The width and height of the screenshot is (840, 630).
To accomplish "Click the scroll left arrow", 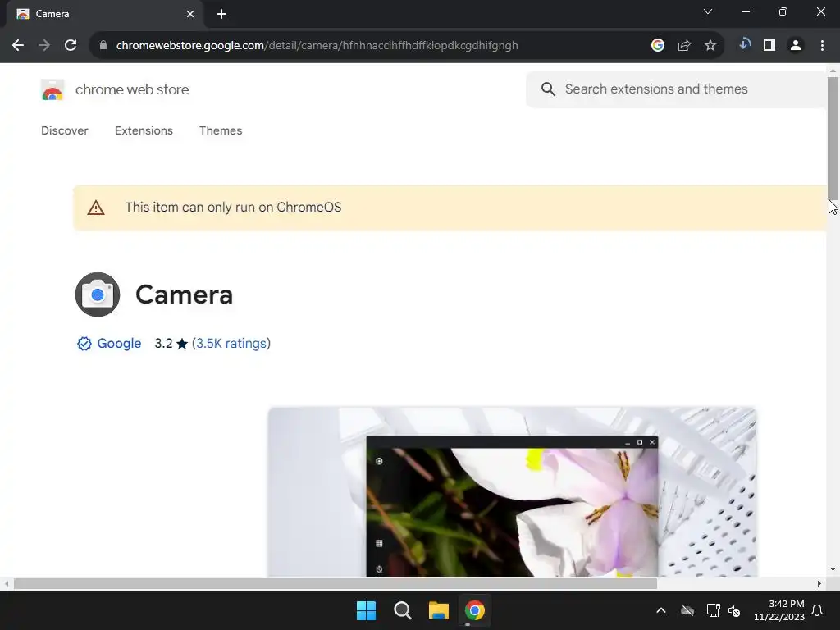I will coord(6,583).
